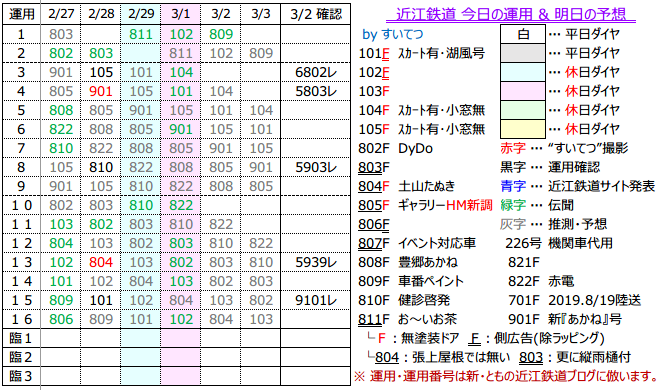The height and width of the screenshot is (390, 668).
Task: Click the red 901 cell in row 4
Action: pyautogui.click(x=101, y=91)
